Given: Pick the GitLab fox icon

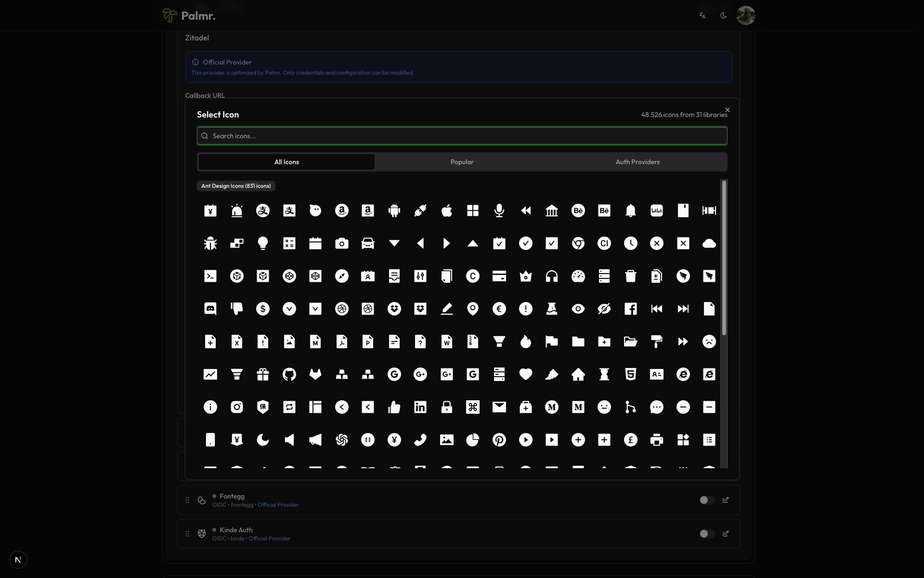Looking at the screenshot, I should coord(315,374).
